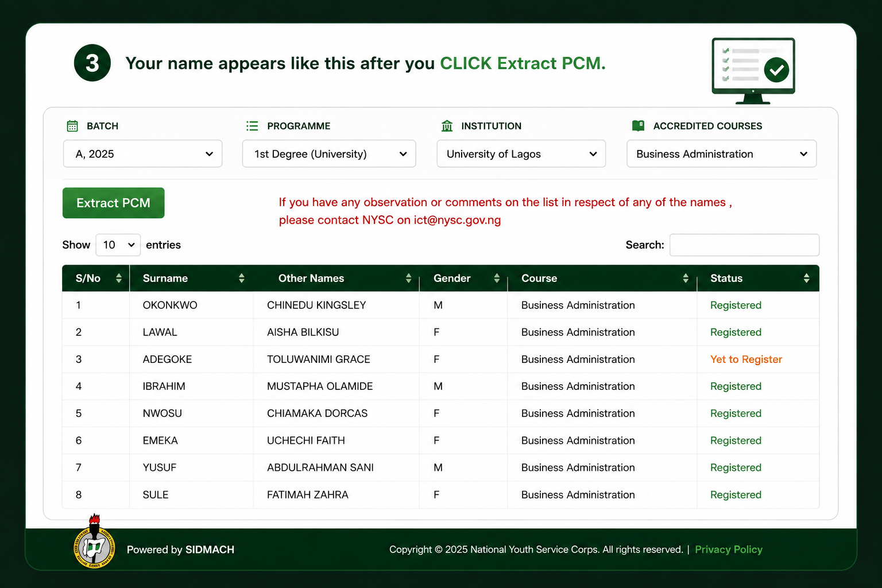Click the building icon beside INSTITUTION
This screenshot has width=882, height=588.
[x=447, y=126]
